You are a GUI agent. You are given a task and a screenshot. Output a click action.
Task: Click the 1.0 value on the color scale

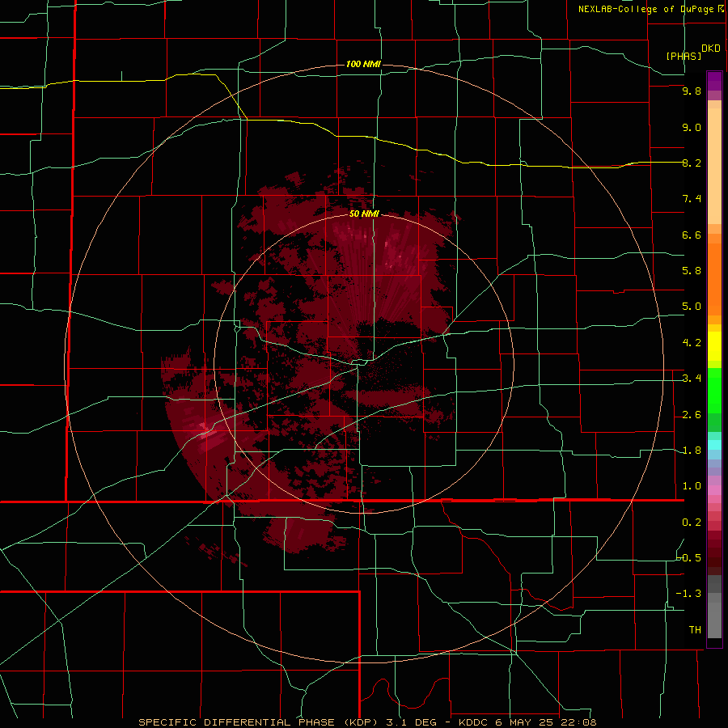[x=692, y=486]
